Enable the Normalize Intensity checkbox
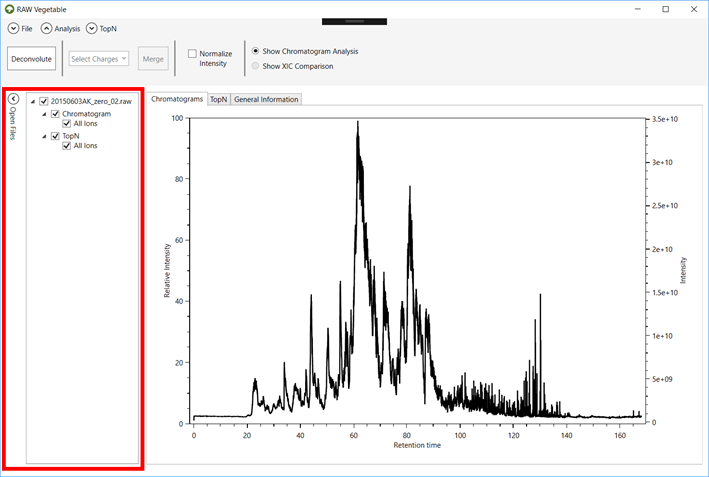Image resolution: width=709 pixels, height=477 pixels. (x=192, y=53)
